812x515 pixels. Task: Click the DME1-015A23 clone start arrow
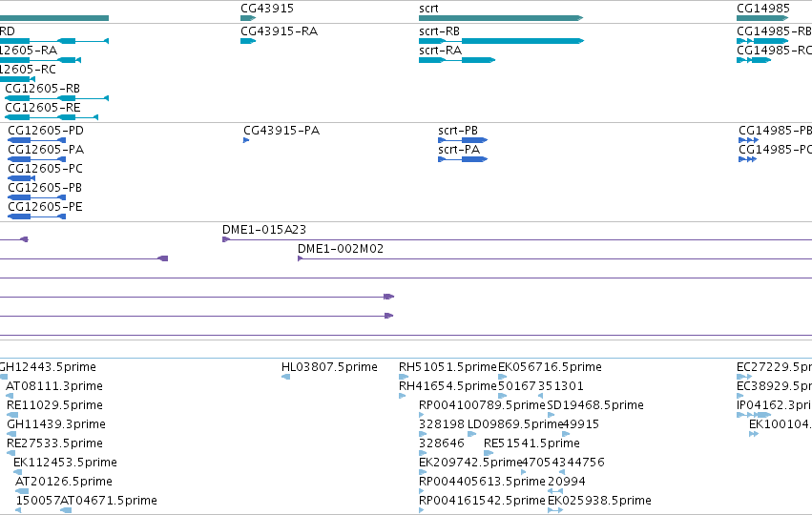click(x=226, y=239)
